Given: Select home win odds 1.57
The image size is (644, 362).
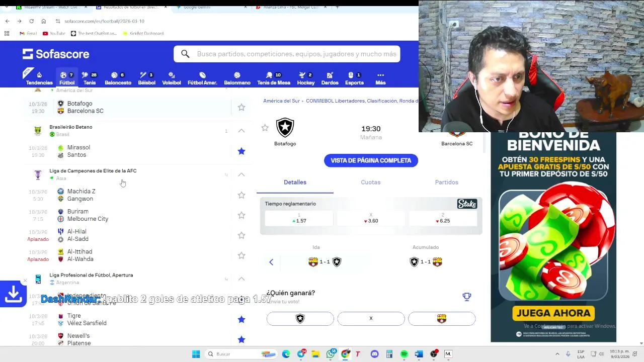Looking at the screenshot, I should [x=299, y=218].
